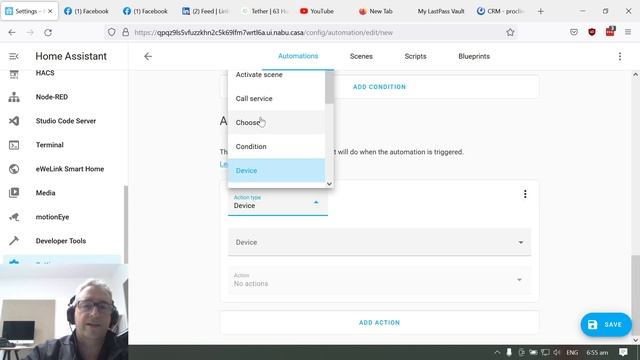Select 'Call service' action type
640x360 pixels.
tap(276, 98)
